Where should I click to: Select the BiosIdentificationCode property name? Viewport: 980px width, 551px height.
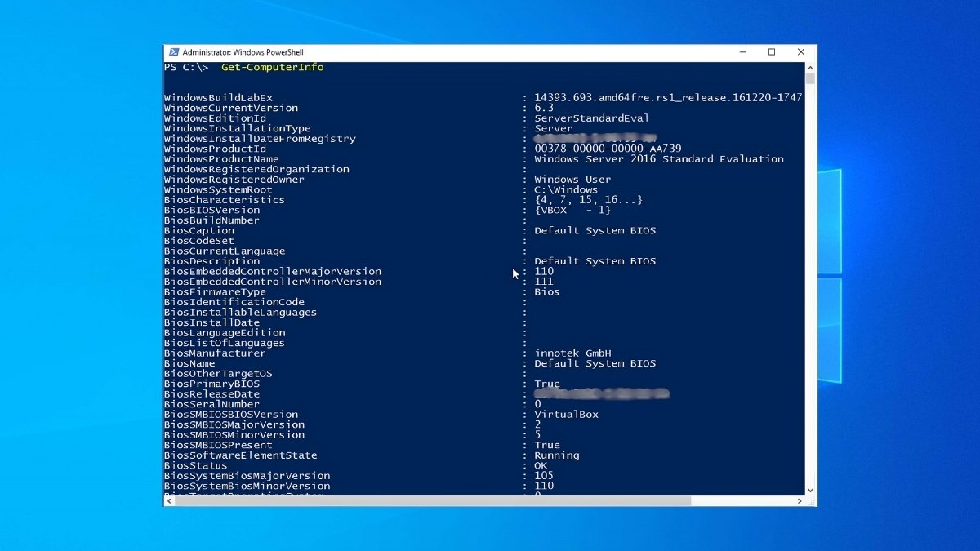(x=234, y=302)
